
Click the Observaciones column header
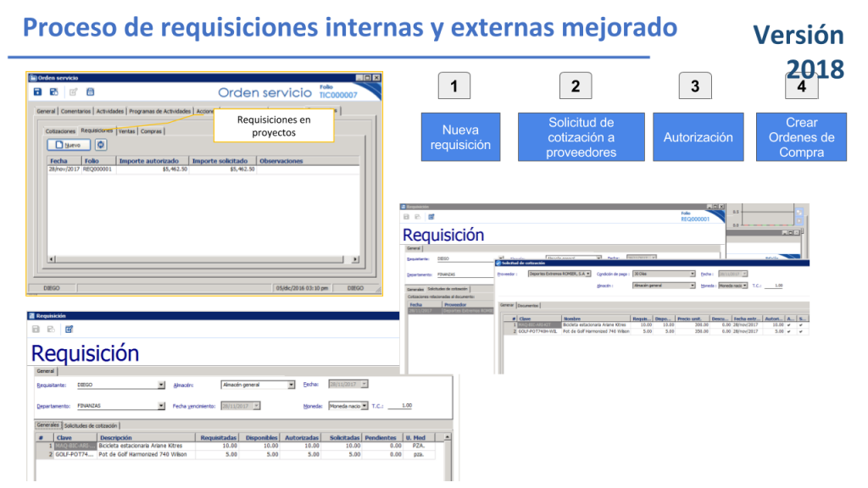click(x=307, y=161)
